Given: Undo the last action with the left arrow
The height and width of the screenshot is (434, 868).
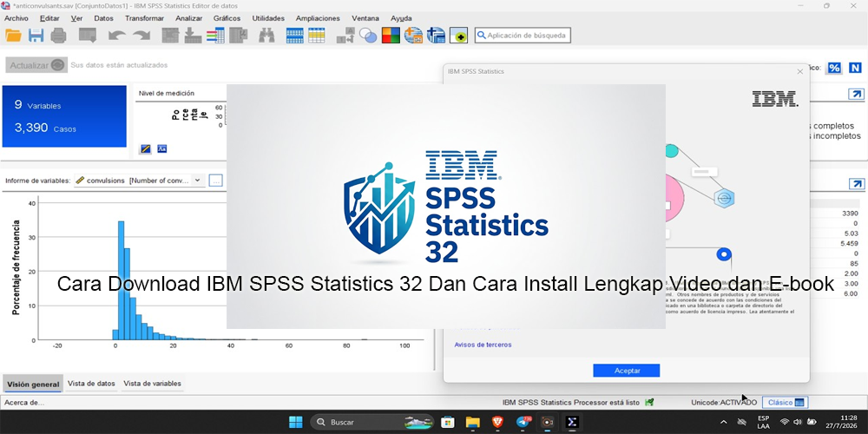Looking at the screenshot, I should click(x=117, y=36).
